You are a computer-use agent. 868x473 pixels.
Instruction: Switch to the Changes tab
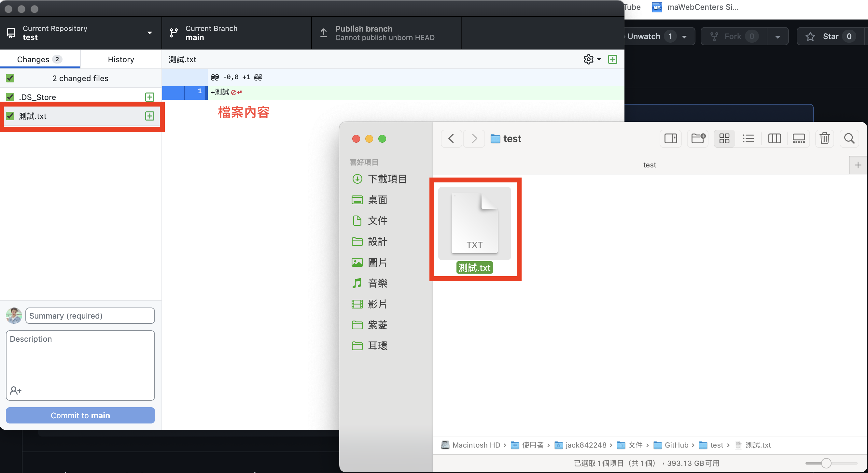[40, 59]
